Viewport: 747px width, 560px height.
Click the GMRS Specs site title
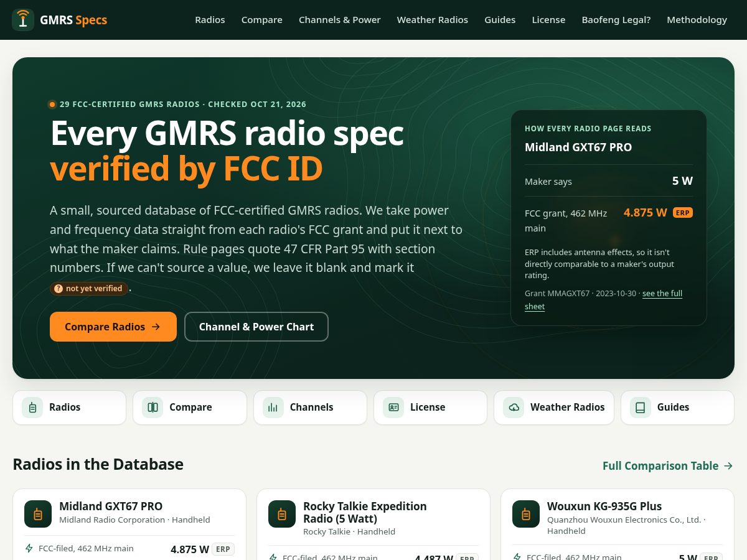(73, 20)
